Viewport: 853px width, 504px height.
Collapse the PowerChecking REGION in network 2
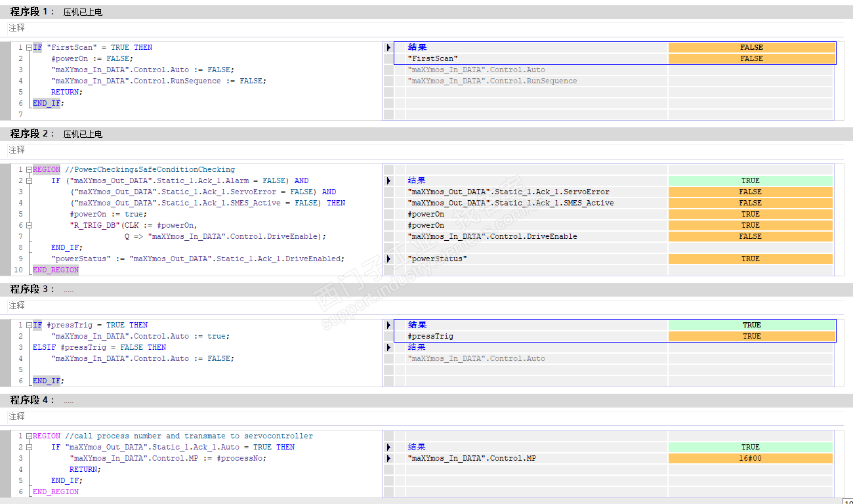coord(29,169)
